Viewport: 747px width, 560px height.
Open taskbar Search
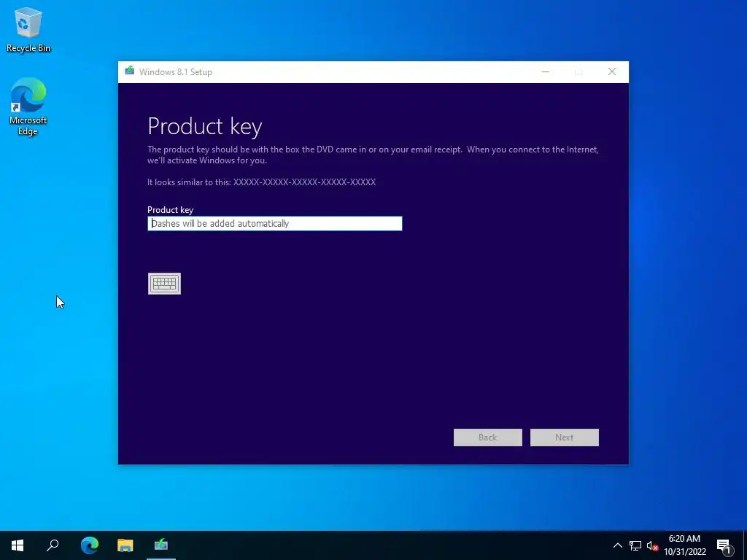53,545
